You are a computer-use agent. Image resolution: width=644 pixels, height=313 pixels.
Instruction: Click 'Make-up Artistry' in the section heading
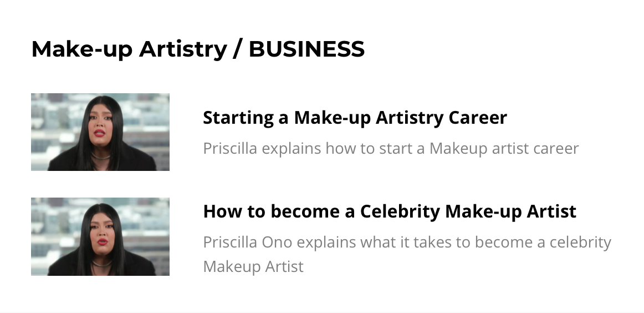(129, 49)
